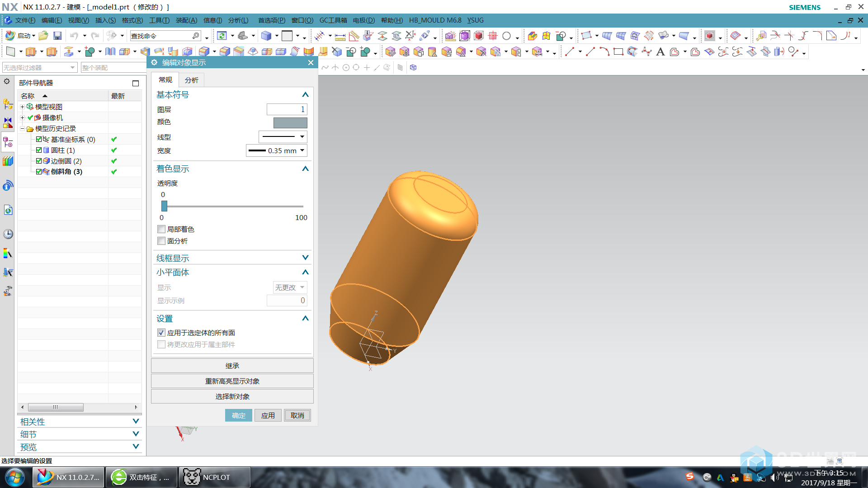Click the green refresh update icon

coord(222,36)
